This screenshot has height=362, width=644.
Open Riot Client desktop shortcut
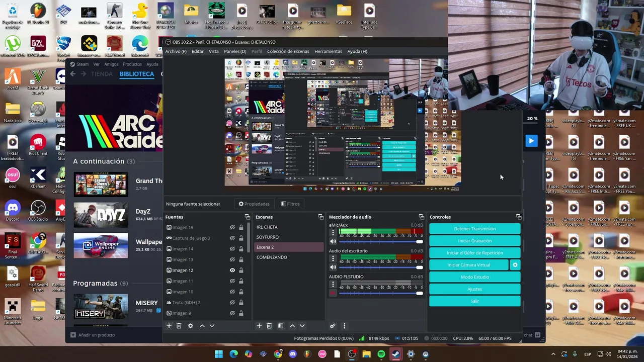tap(38, 145)
